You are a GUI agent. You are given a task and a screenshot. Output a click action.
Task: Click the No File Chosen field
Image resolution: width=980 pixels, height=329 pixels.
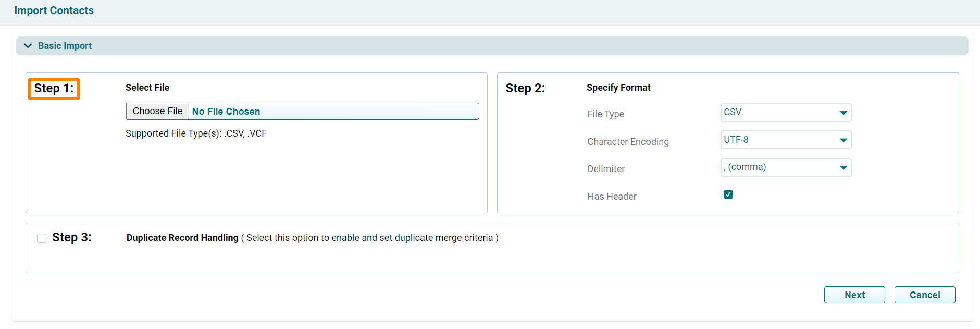pyautogui.click(x=333, y=112)
